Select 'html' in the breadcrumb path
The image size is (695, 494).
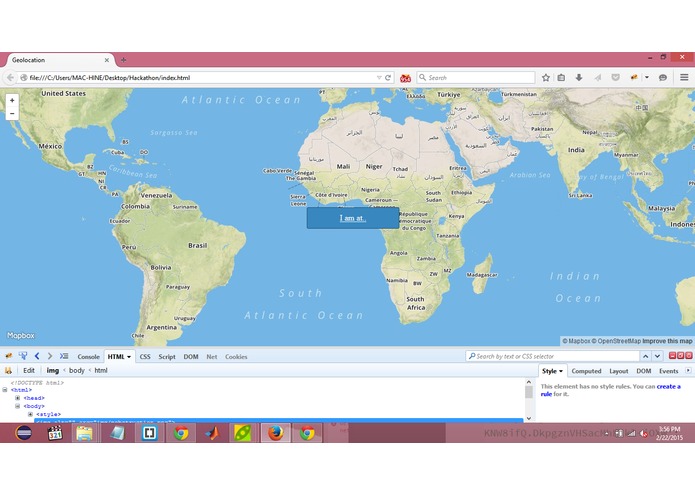[x=101, y=370]
